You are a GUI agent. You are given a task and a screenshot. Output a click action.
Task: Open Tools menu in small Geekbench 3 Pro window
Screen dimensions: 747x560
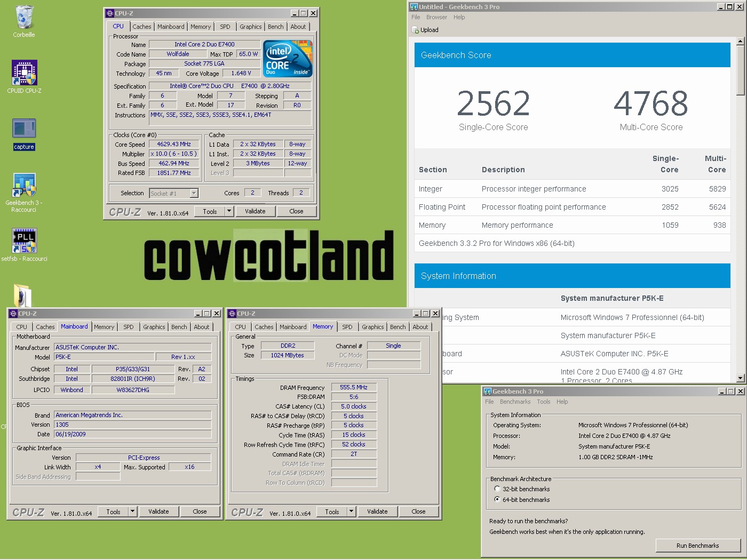pyautogui.click(x=544, y=402)
